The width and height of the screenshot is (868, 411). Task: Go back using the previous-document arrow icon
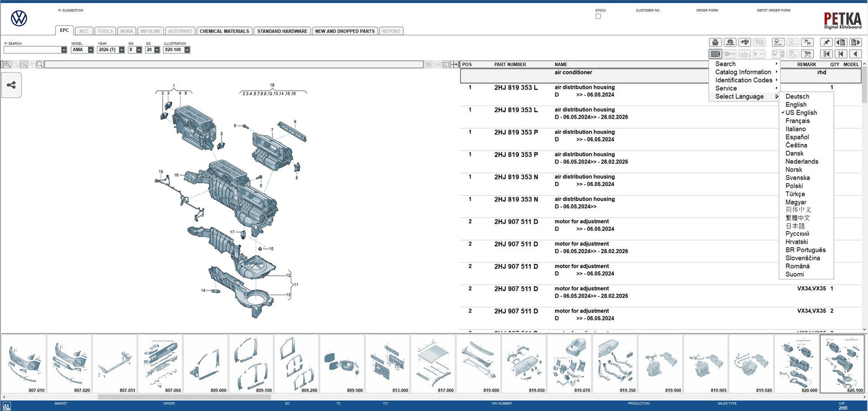(841, 42)
